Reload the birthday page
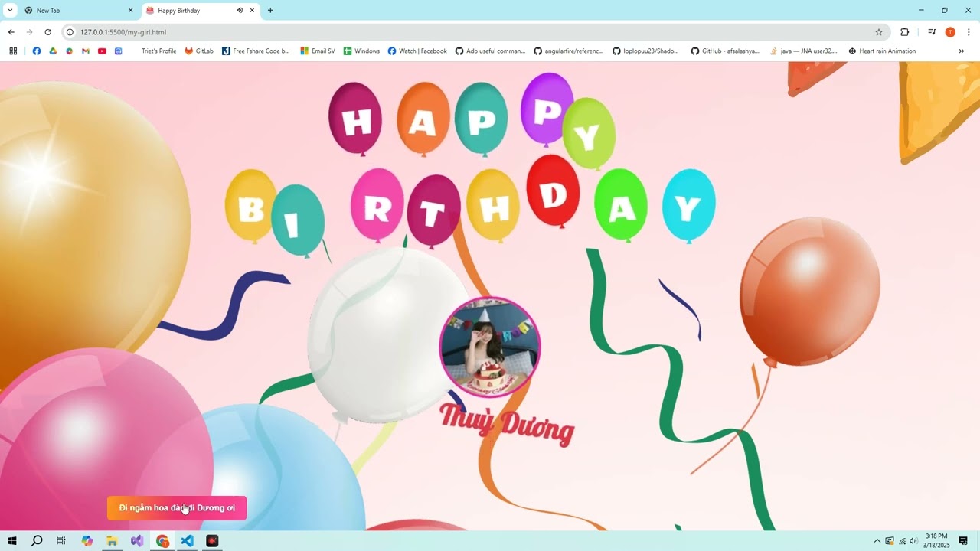 [x=47, y=32]
